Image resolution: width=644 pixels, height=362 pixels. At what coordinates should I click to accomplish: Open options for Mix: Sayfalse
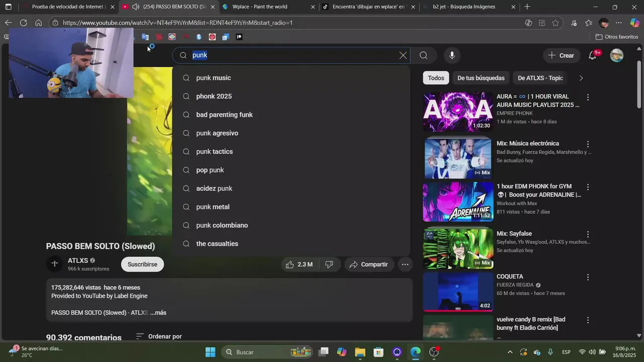pyautogui.click(x=588, y=234)
